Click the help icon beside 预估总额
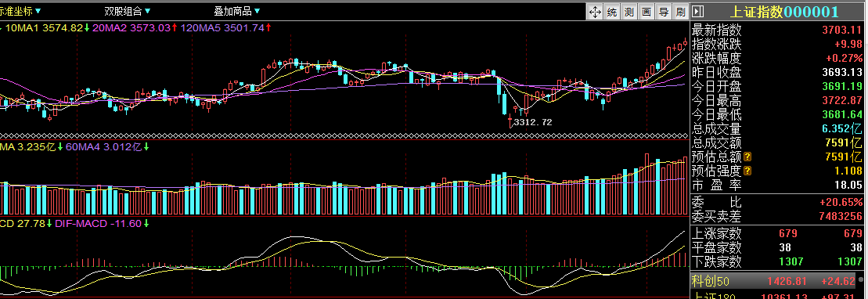Image resolution: width=868 pixels, height=299 pixels. pos(748,157)
